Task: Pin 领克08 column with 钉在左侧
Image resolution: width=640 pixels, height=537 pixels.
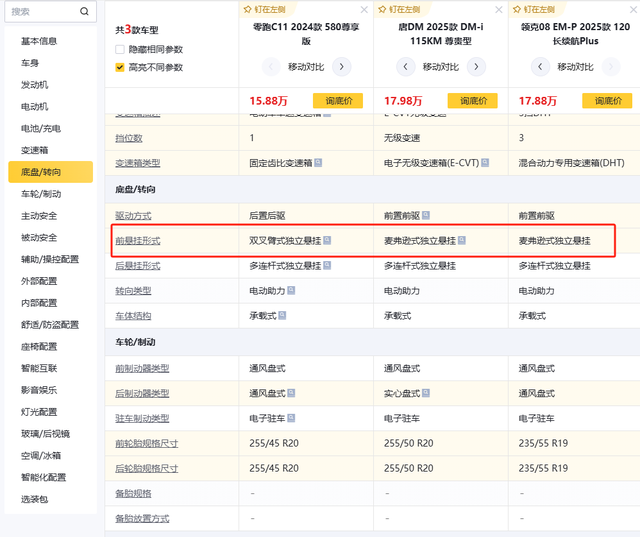Action: (534, 9)
